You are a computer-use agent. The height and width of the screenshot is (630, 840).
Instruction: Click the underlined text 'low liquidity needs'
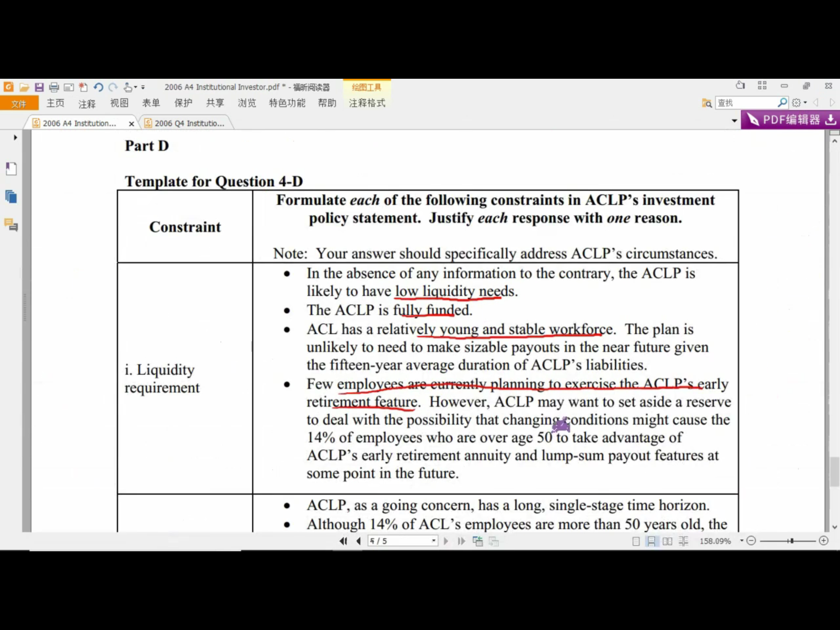(x=454, y=291)
